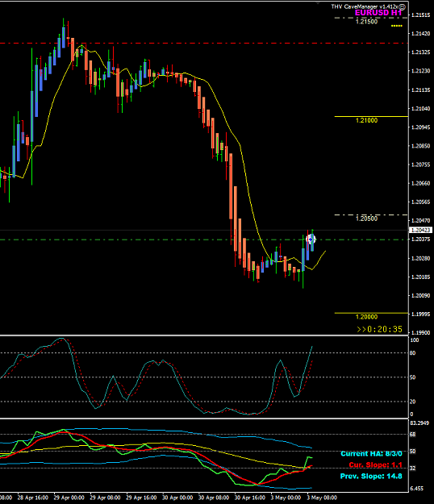Click the Cur. Slope: 1.1 readout

pos(375,464)
